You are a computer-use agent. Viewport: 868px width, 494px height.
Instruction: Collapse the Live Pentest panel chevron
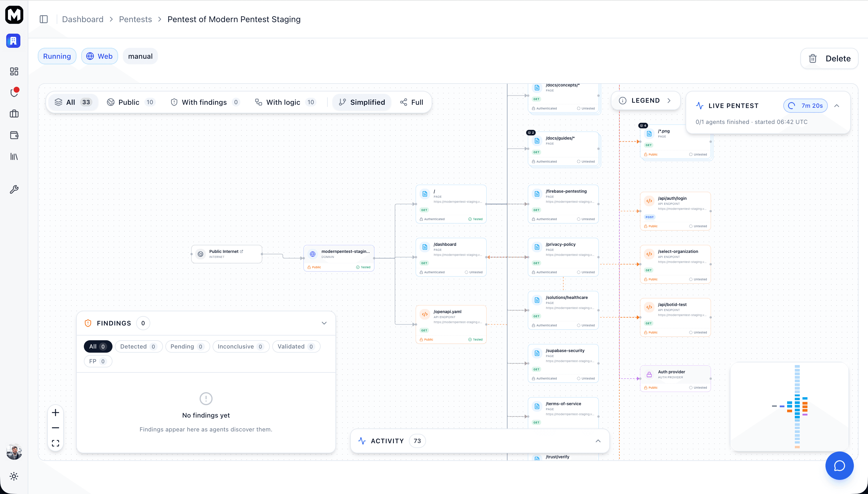pyautogui.click(x=837, y=106)
